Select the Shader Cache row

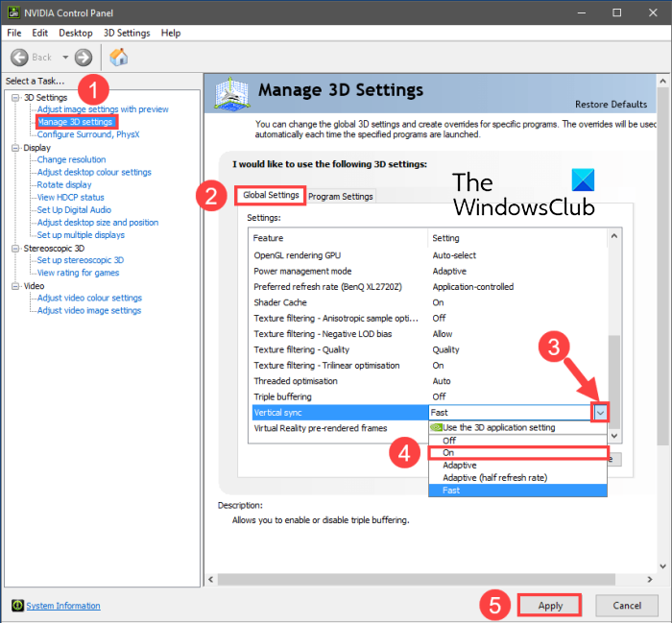(x=428, y=302)
